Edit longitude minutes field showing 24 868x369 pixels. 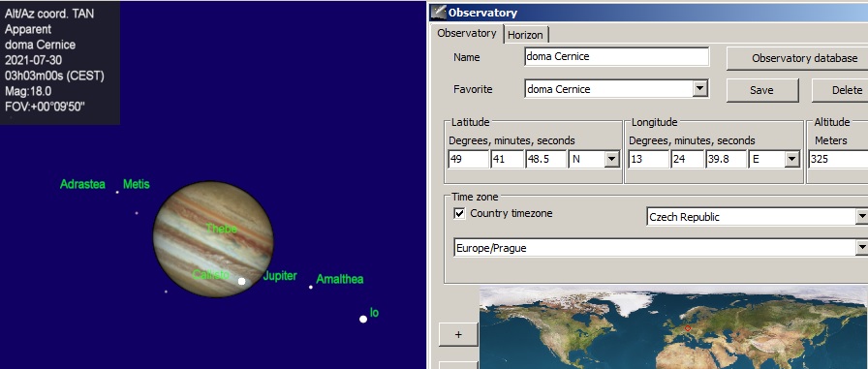(687, 160)
